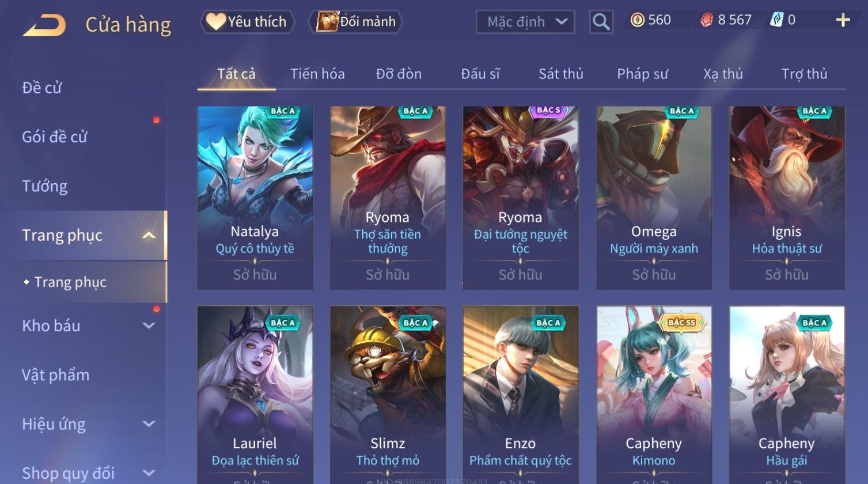868x484 pixels.
Task: Open Yêu thích heart favorites
Action: click(x=247, y=22)
